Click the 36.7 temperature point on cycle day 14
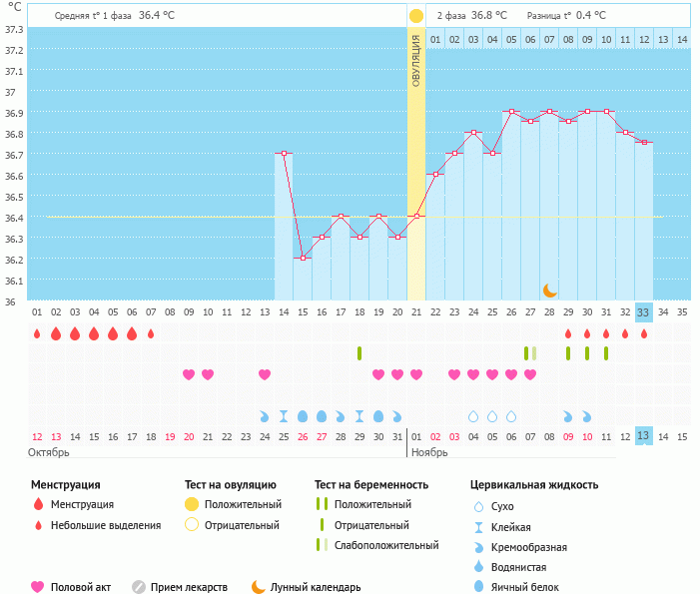The width and height of the screenshot is (700, 594). click(x=284, y=154)
